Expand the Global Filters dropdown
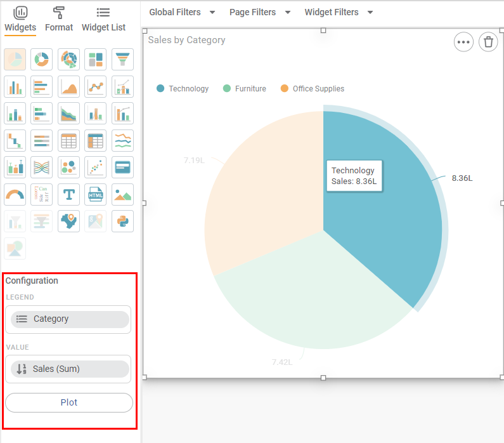Viewport: 504px width, 443px height. point(182,12)
